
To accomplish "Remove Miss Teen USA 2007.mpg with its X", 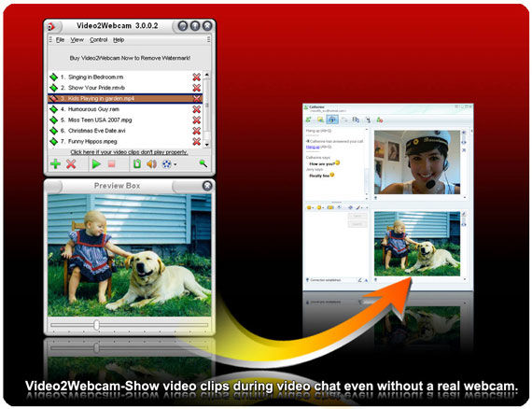I will point(196,120).
